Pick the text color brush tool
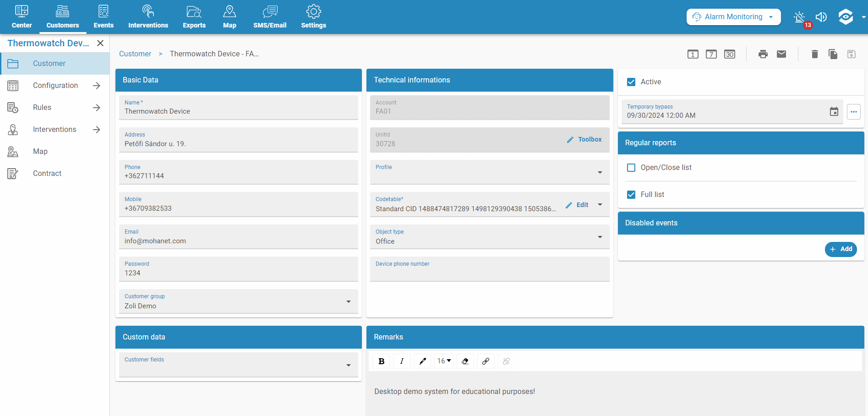The width and height of the screenshot is (868, 416). click(x=422, y=361)
